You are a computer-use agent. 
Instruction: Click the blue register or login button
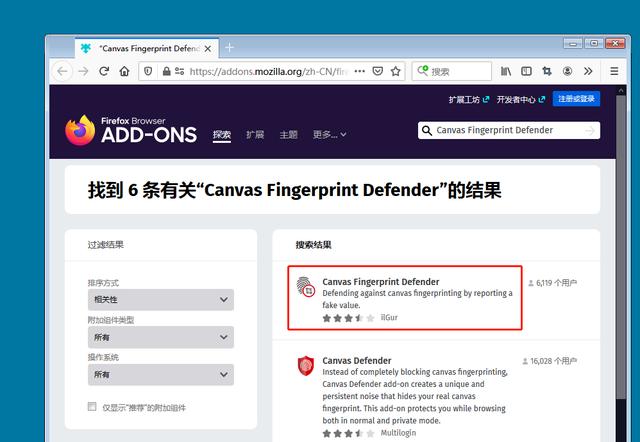[x=576, y=99]
